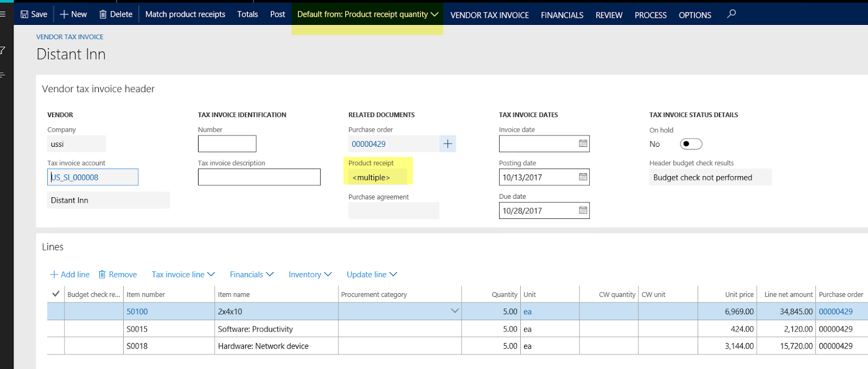Expand the Inventory dropdown in Lines
This screenshot has width=868, height=369.
(310, 275)
